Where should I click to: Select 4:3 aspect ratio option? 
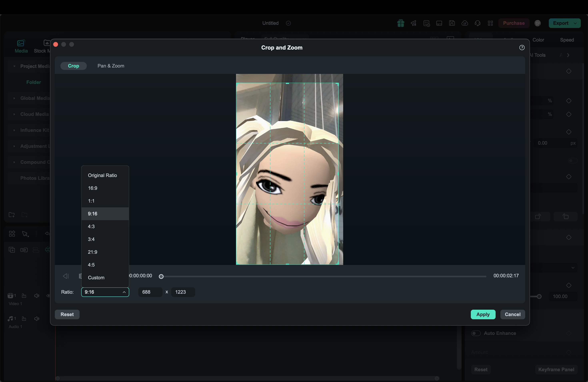click(91, 226)
